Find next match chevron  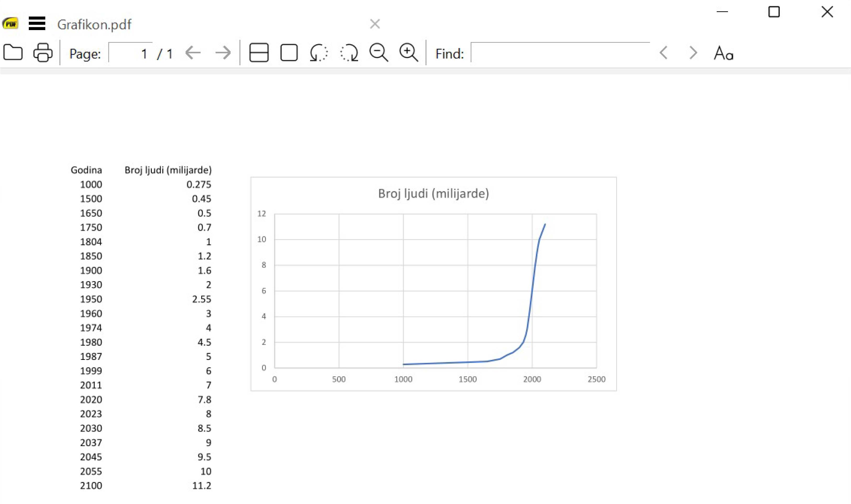(x=693, y=53)
